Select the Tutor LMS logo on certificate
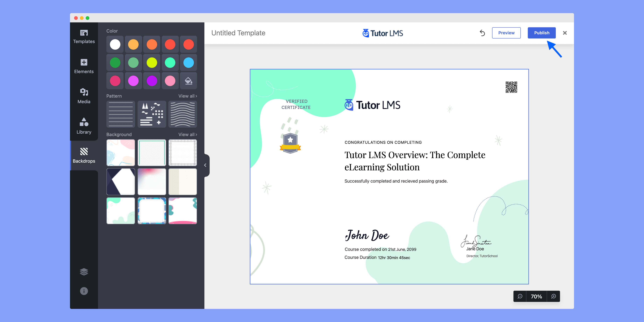The width and height of the screenshot is (644, 322). [x=372, y=105]
